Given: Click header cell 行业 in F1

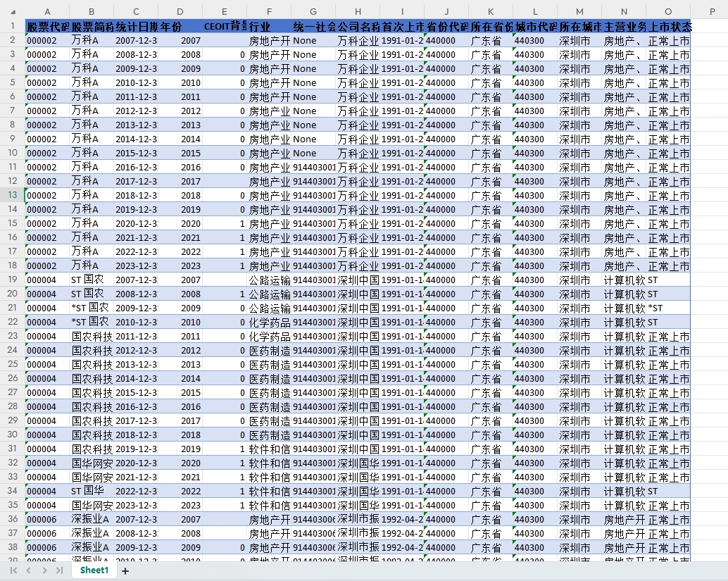Looking at the screenshot, I should pyautogui.click(x=269, y=27).
